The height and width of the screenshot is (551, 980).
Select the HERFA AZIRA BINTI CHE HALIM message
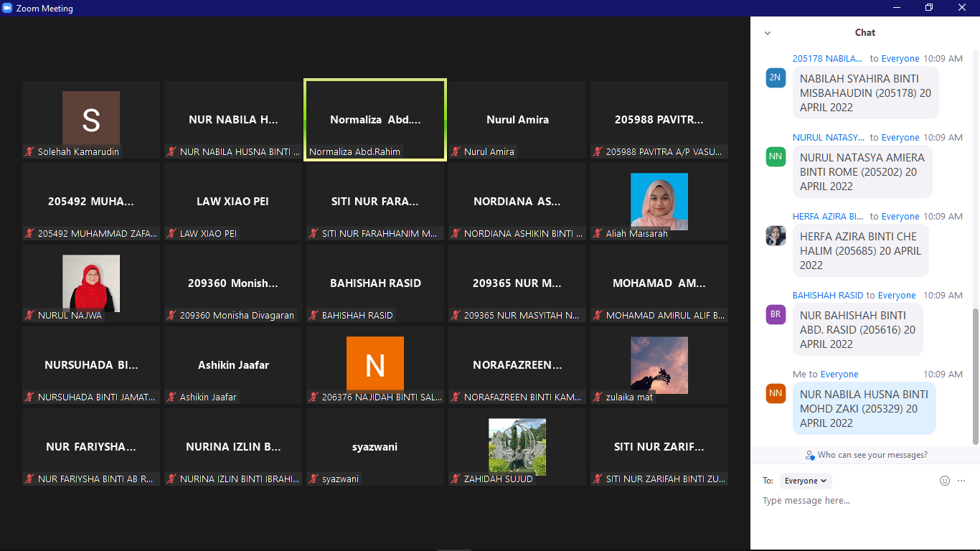[x=861, y=251]
